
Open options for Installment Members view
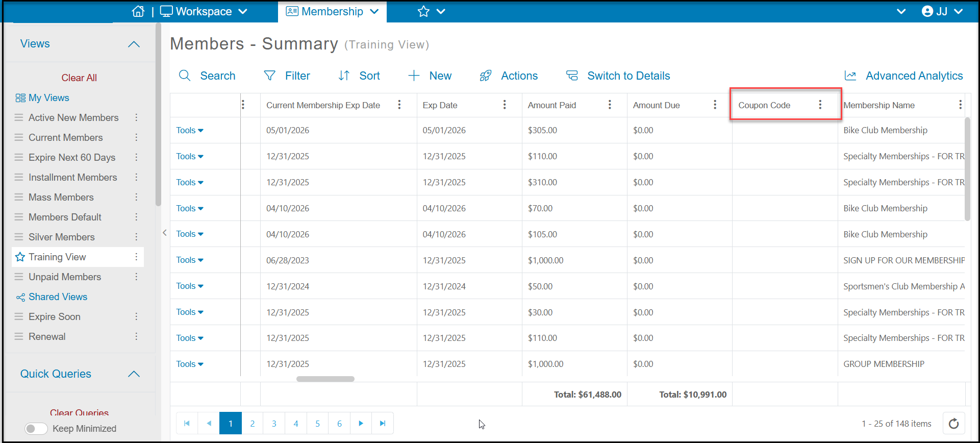pyautogui.click(x=136, y=177)
